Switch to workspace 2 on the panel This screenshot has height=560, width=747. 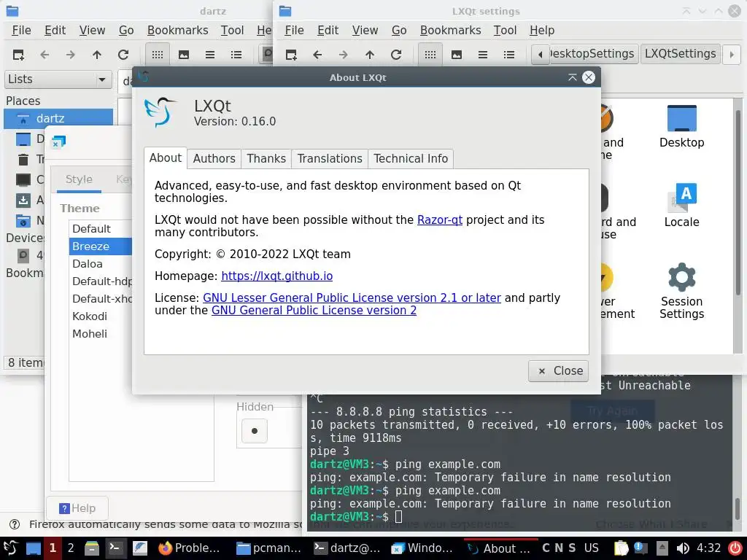click(71, 548)
